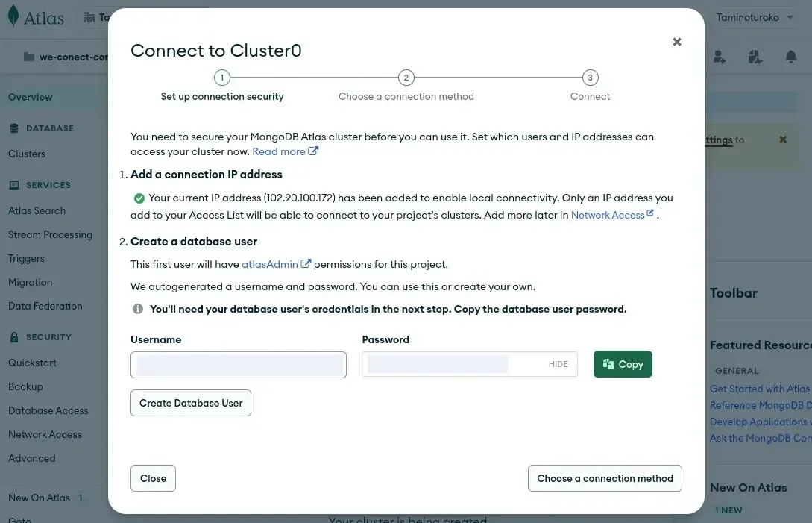Screen dimensions: 812x523
Task: Focus the Username input field
Action: (239, 365)
